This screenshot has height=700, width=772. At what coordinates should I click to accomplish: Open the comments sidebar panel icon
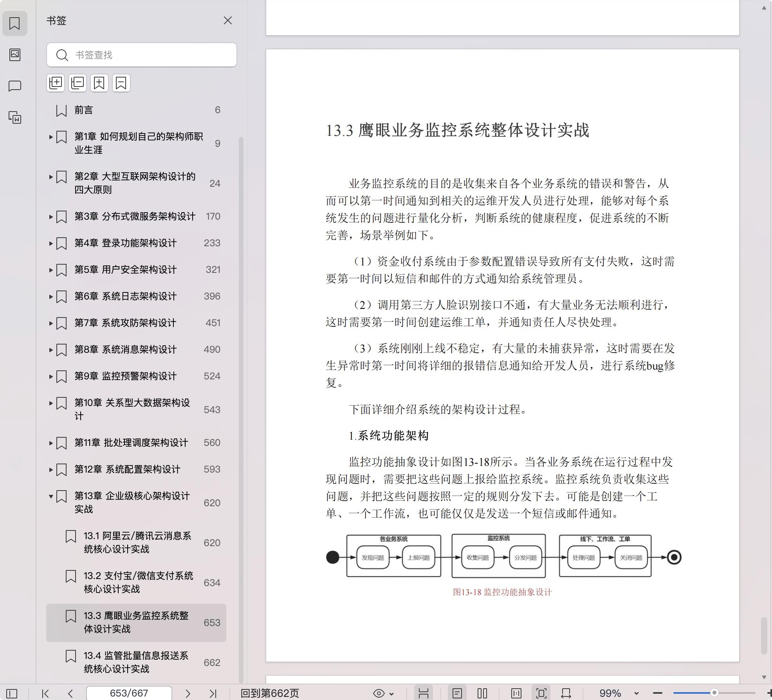tap(15, 86)
